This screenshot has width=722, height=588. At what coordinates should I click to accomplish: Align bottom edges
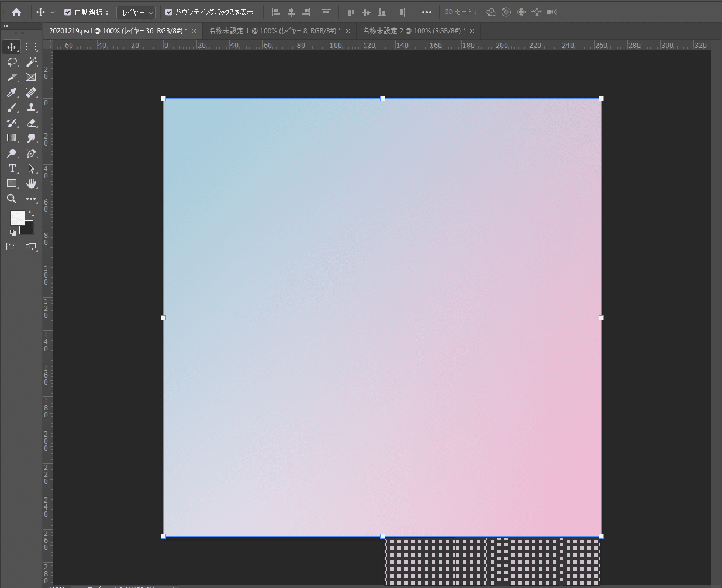(x=382, y=12)
